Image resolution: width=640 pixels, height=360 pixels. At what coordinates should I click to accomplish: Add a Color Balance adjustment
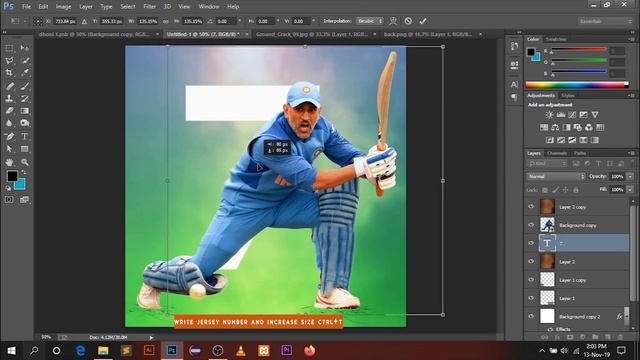[555, 127]
